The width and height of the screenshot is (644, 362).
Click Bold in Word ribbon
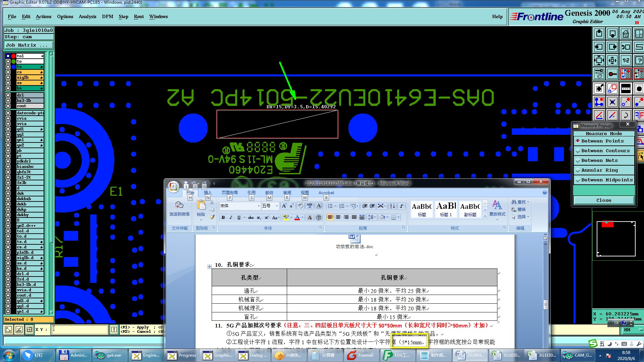(223, 218)
